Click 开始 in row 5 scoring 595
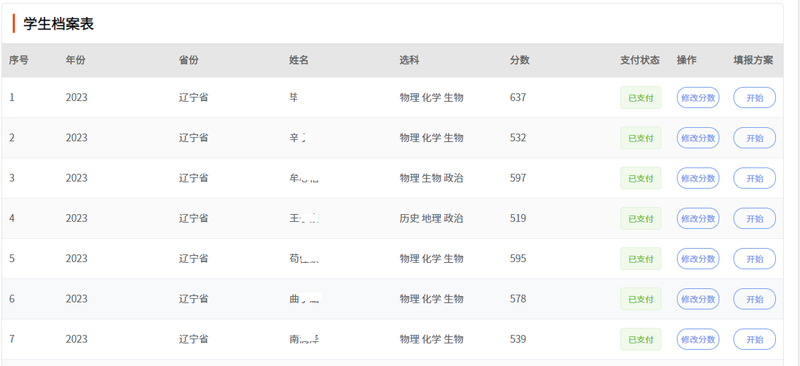This screenshot has width=800, height=366. 755,259
